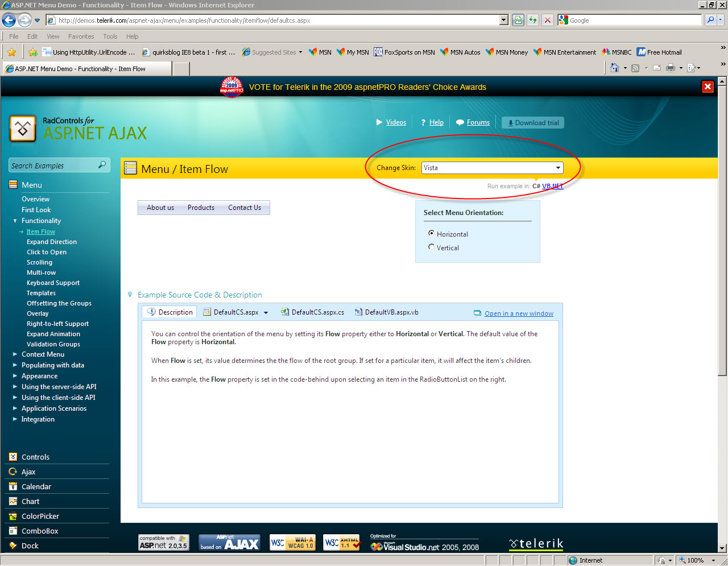Image resolution: width=728 pixels, height=566 pixels.
Task: Click the Add to Favorites Bar icon
Action: click(x=33, y=52)
